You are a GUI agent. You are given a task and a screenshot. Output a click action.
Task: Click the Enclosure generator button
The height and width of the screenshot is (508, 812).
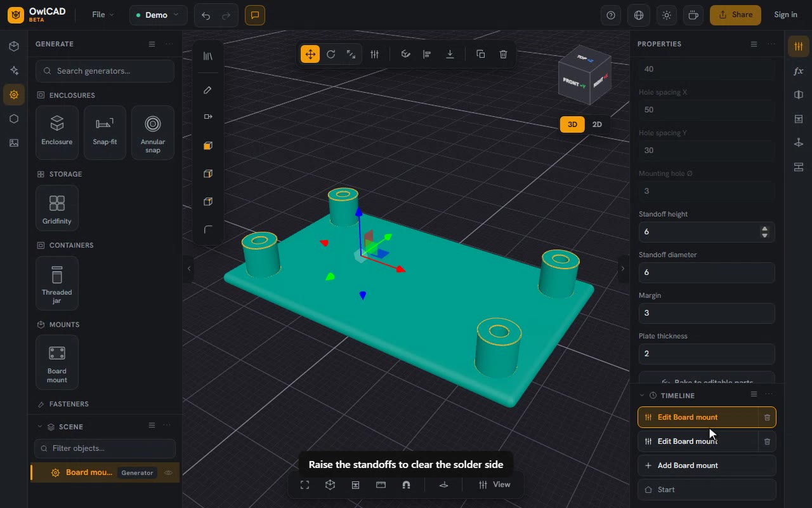tap(57, 133)
